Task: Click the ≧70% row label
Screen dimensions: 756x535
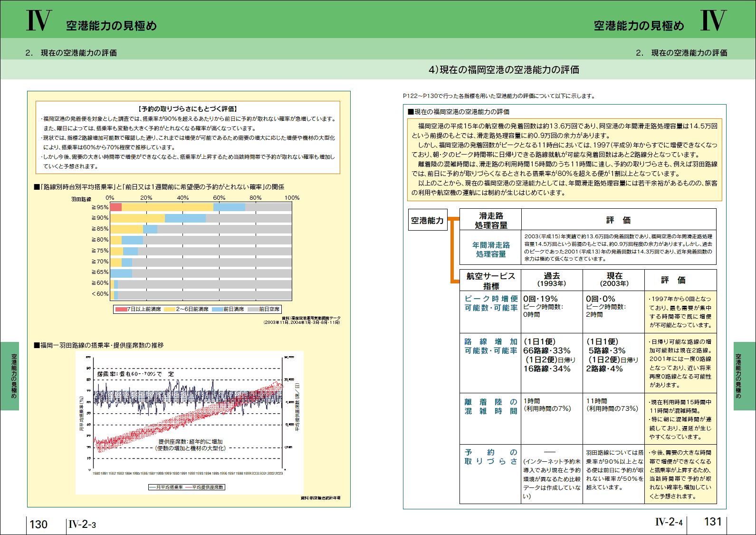Action: click(100, 262)
